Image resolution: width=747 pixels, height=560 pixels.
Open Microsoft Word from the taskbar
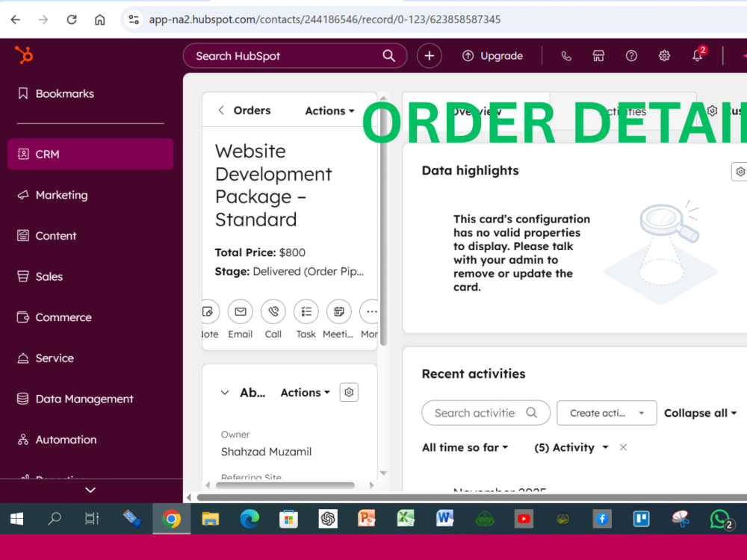[444, 519]
